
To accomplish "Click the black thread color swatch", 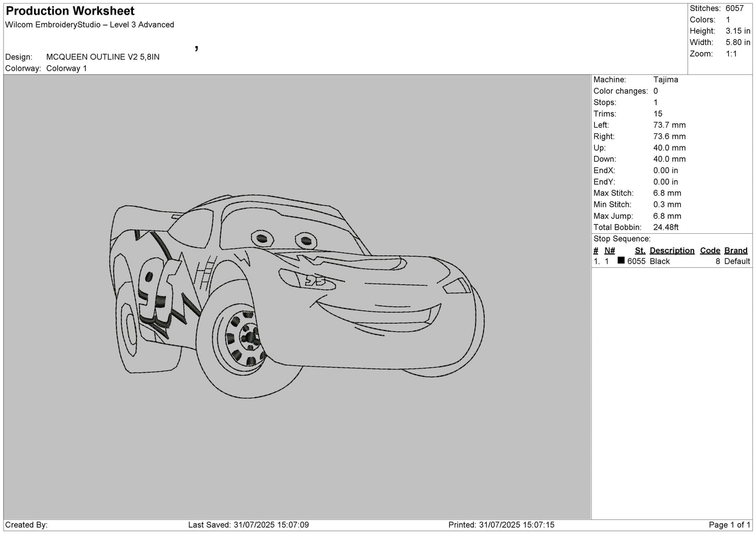I will (621, 260).
